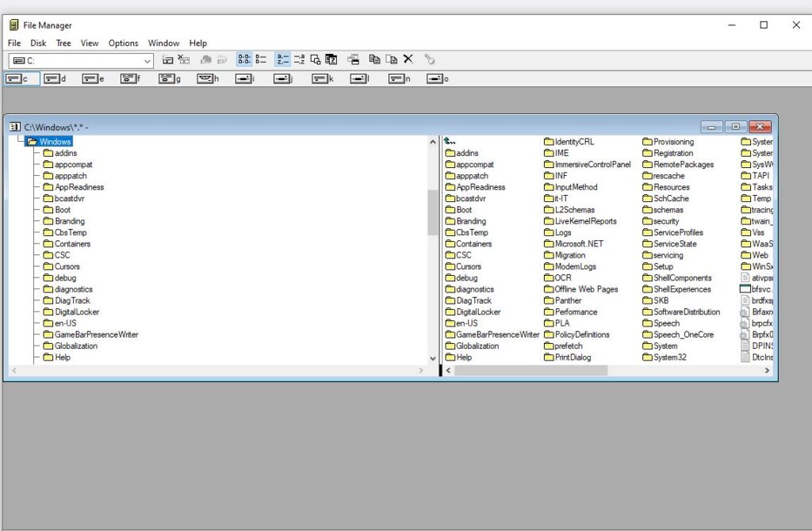Click tree pane scroll-up arrow
The height and width of the screenshot is (531, 812).
pos(433,141)
